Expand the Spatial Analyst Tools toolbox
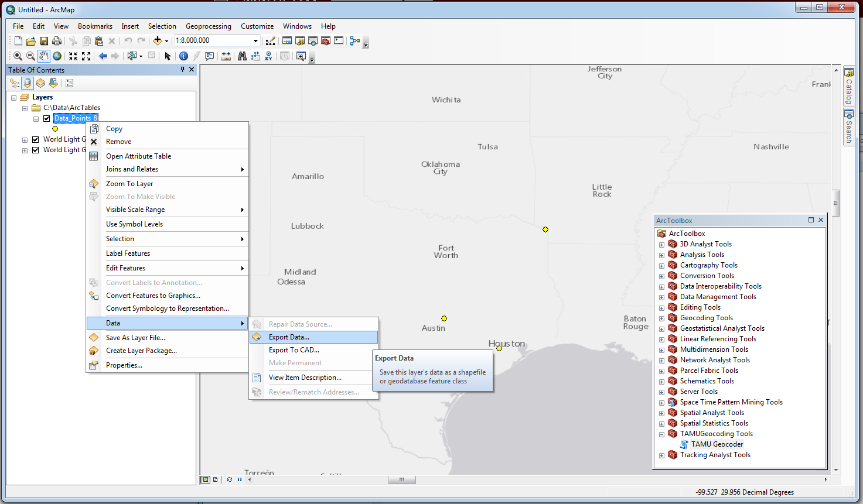863x504 pixels. click(661, 413)
